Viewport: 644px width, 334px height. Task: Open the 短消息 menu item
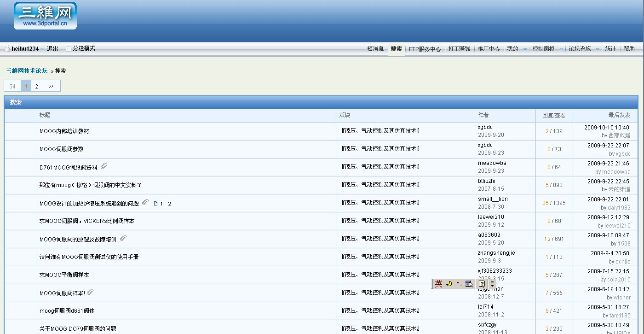pyautogui.click(x=375, y=49)
